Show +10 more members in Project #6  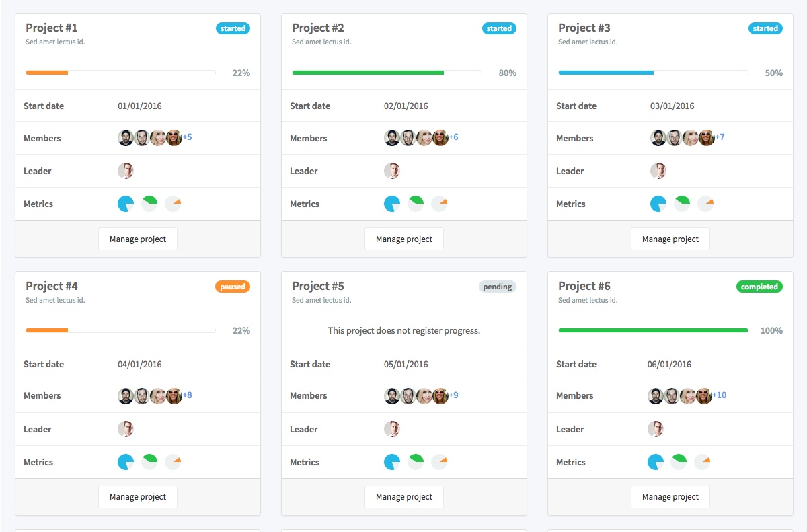[720, 395]
